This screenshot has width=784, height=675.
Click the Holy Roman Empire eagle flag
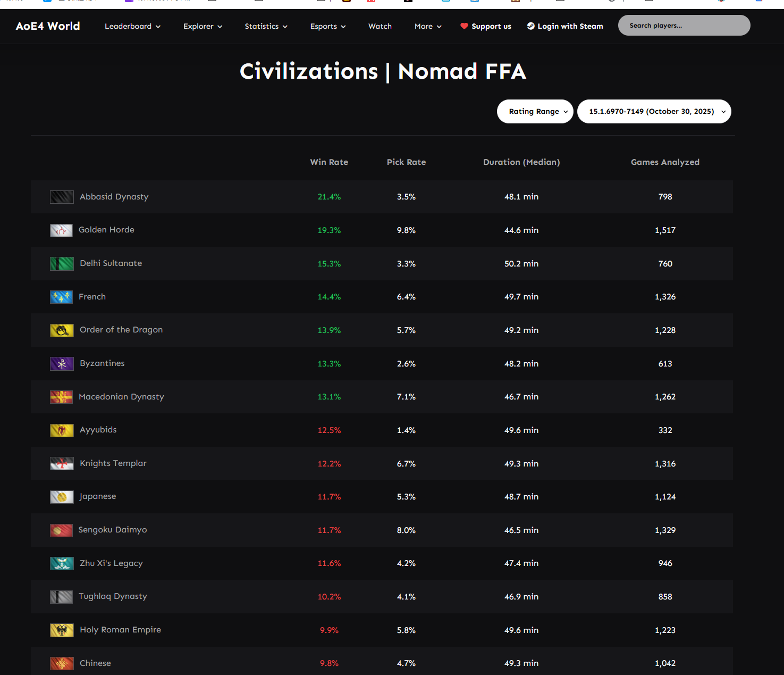[x=62, y=630]
